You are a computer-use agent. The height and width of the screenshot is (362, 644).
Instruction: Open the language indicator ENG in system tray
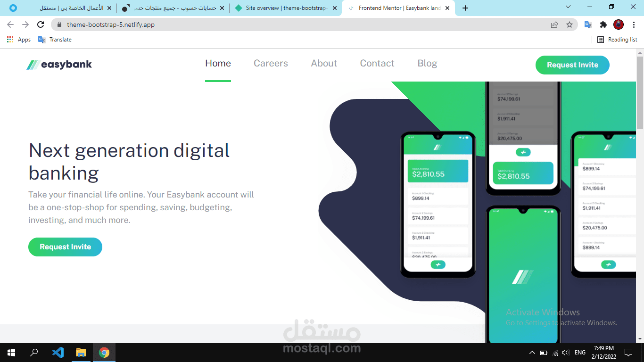(x=580, y=353)
